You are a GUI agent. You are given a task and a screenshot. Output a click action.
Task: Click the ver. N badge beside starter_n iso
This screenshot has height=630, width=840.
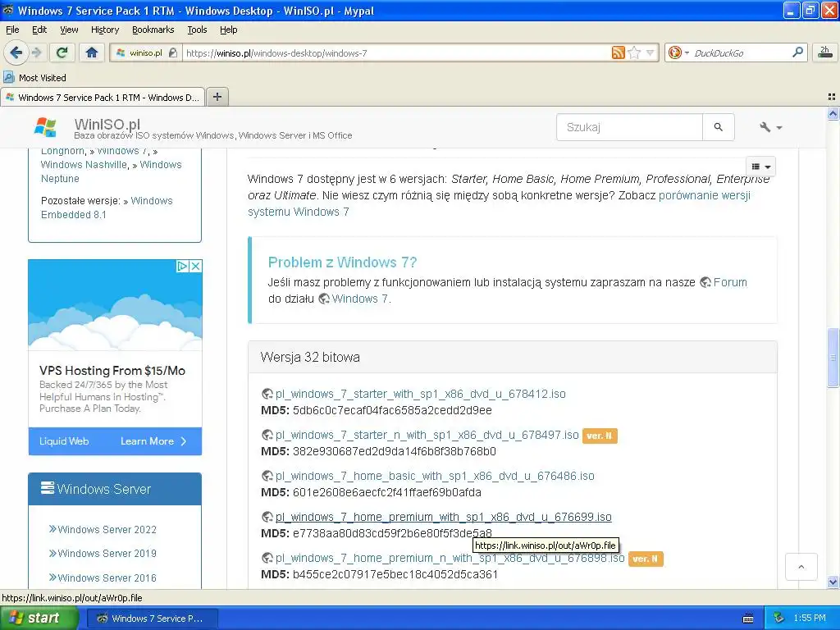click(x=600, y=436)
